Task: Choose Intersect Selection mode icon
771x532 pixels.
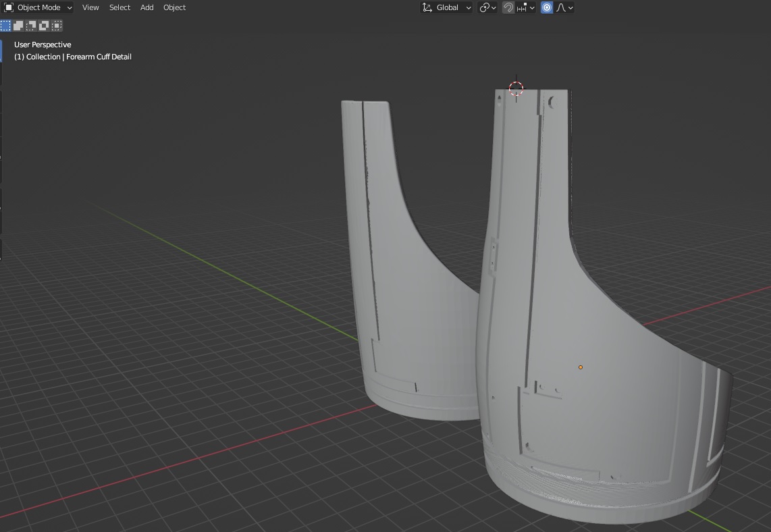Action: [57, 26]
